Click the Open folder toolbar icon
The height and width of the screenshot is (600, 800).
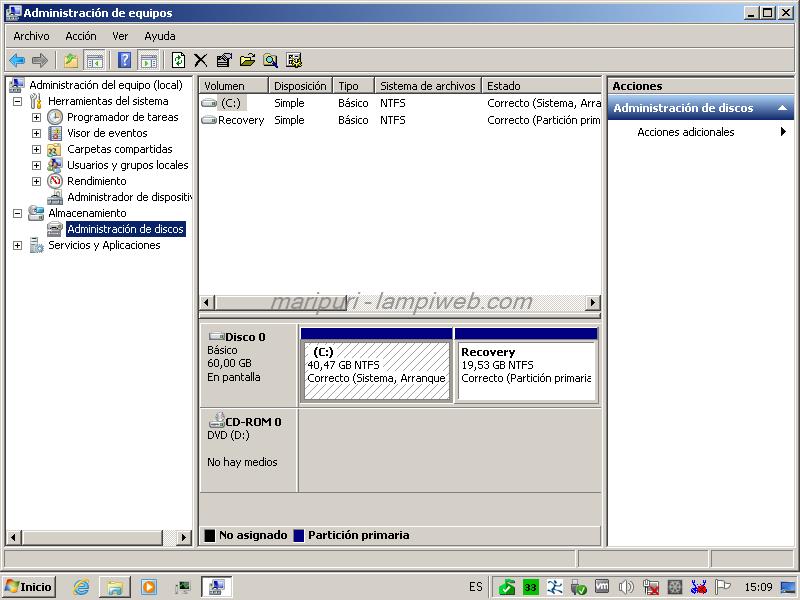click(x=247, y=60)
